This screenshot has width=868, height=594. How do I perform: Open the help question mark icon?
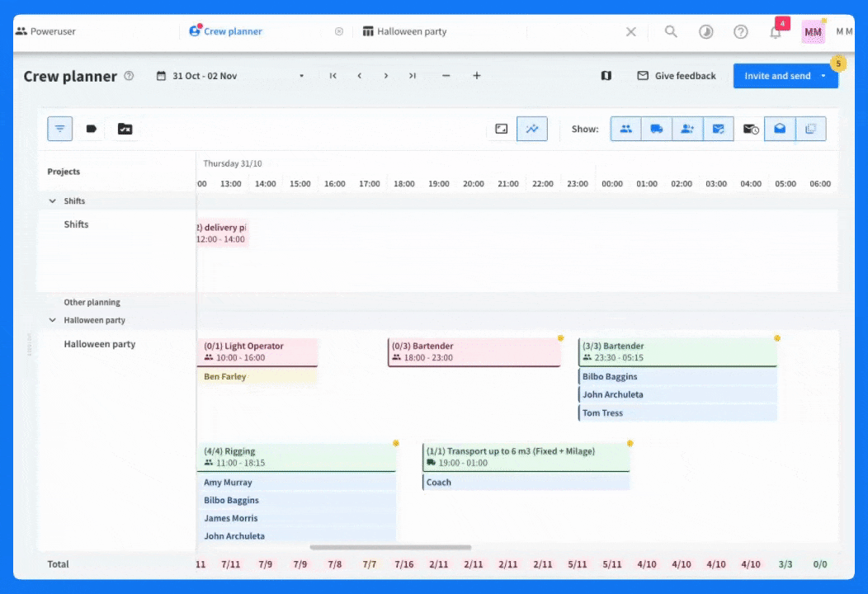(741, 31)
